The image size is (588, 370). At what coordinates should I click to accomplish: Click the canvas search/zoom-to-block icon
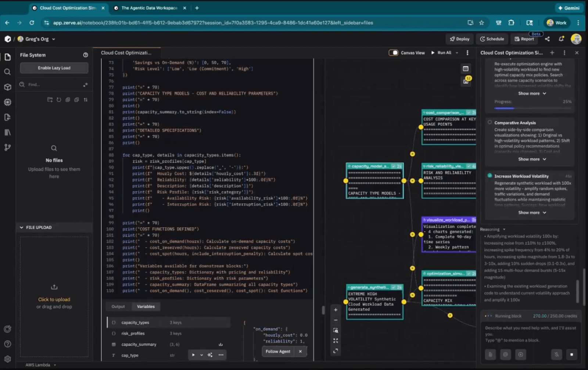coord(336,330)
